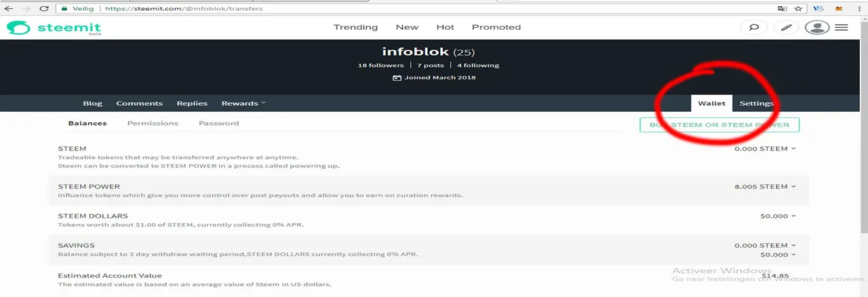Click Buy Steem or Steem Power button
868x297 pixels.
(x=719, y=125)
